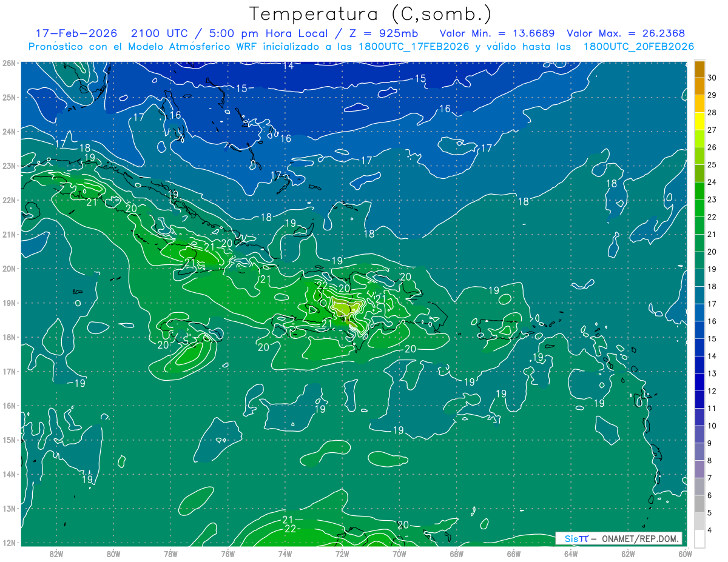Click the "24" label on the color scale
The width and height of the screenshot is (728, 562).
pos(712,182)
